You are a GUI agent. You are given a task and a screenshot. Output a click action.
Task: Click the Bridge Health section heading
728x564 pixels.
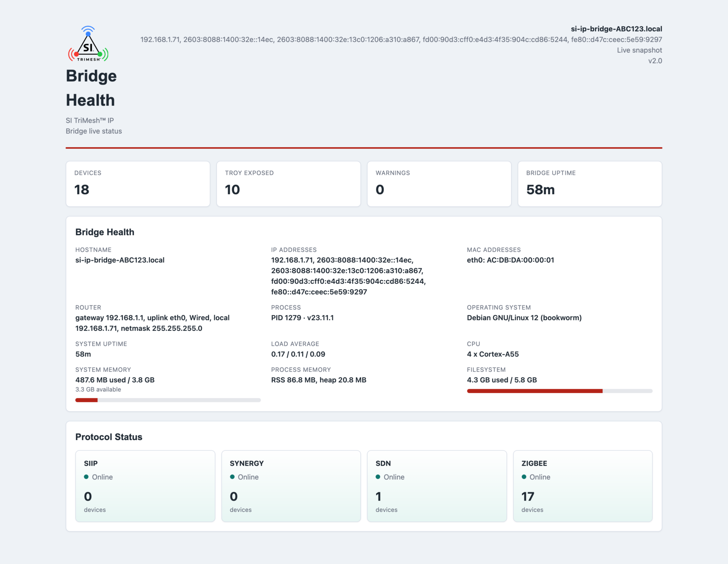point(105,232)
